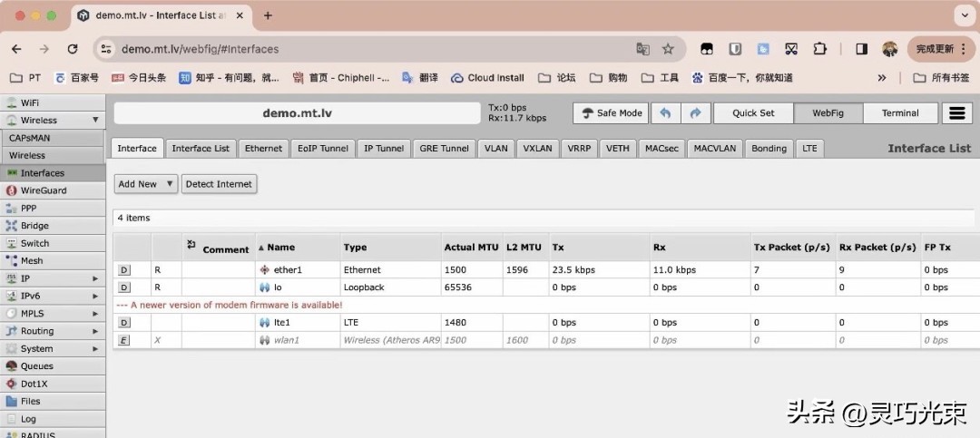
Task: Open the WiFi sidebar menu item
Action: pos(53,102)
